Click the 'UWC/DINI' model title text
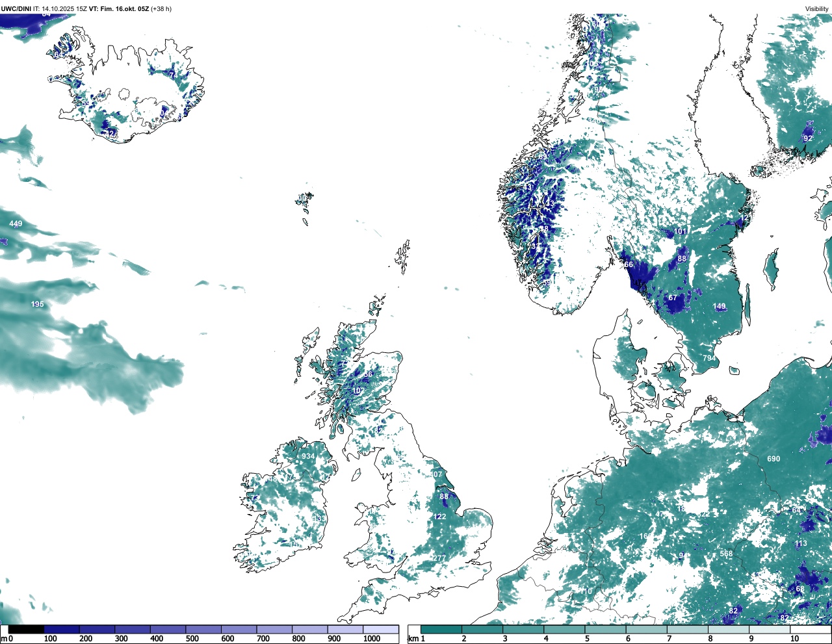Screen dimensions: 832x644 click(16, 9)
